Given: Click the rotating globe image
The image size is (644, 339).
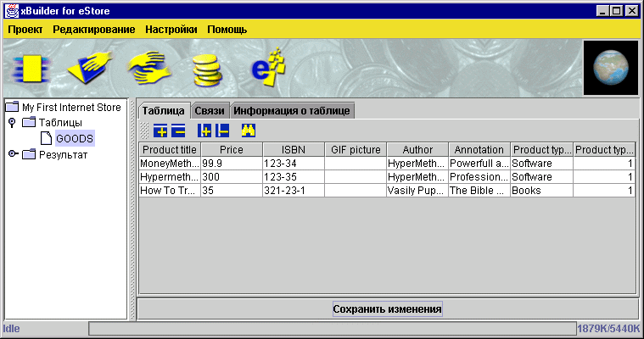Looking at the screenshot, I should [611, 68].
